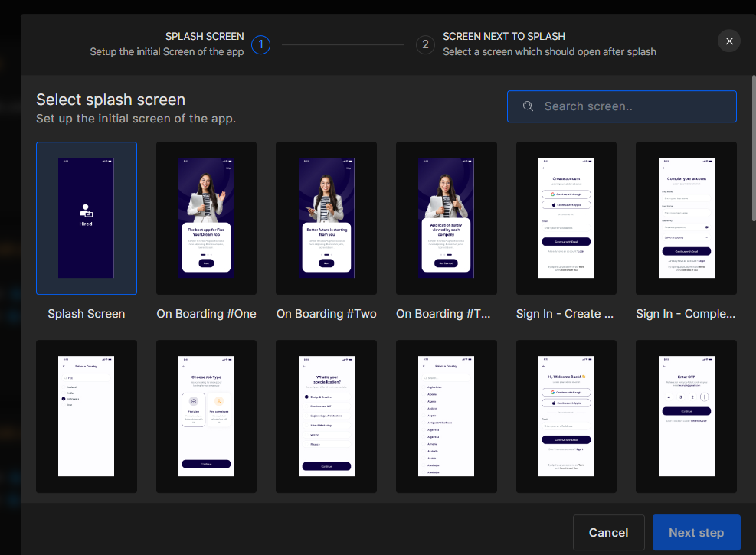The height and width of the screenshot is (555, 756).
Task: Select the full alphabetical country list thumbnail
Action: pos(446,416)
